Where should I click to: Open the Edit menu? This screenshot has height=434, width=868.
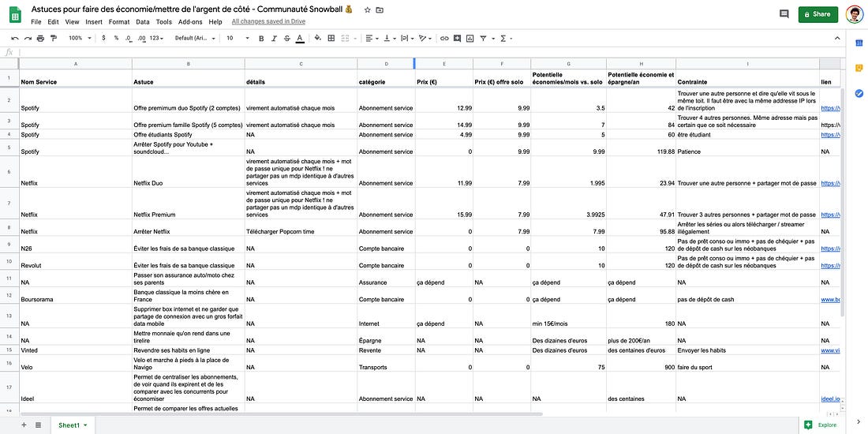pyautogui.click(x=53, y=22)
